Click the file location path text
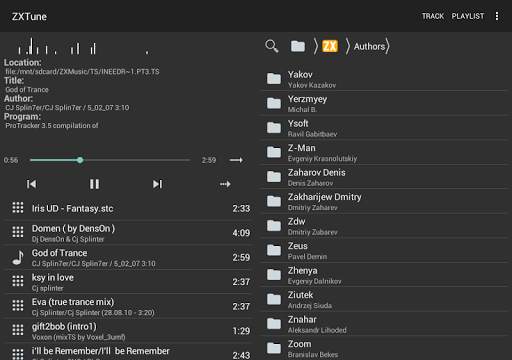 pos(82,72)
